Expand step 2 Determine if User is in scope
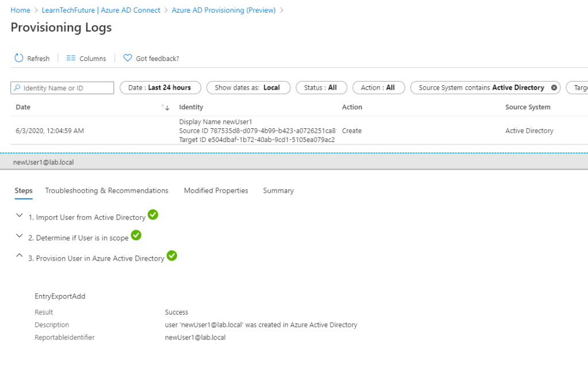 (x=20, y=236)
